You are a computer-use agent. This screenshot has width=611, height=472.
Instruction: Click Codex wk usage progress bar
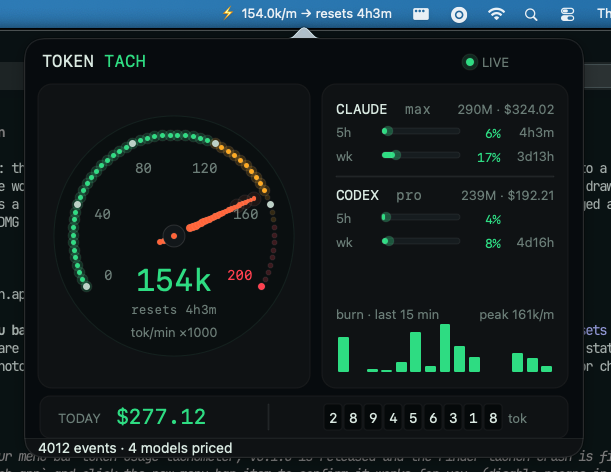[421, 241]
